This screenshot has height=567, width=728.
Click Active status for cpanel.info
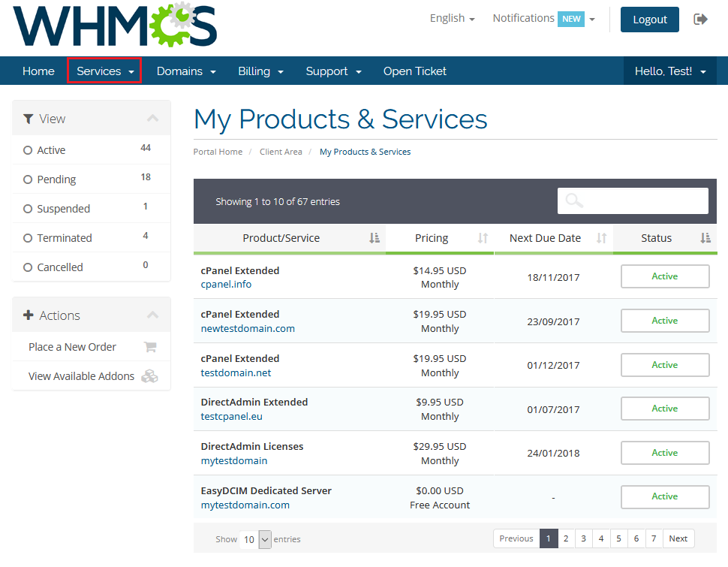(665, 276)
